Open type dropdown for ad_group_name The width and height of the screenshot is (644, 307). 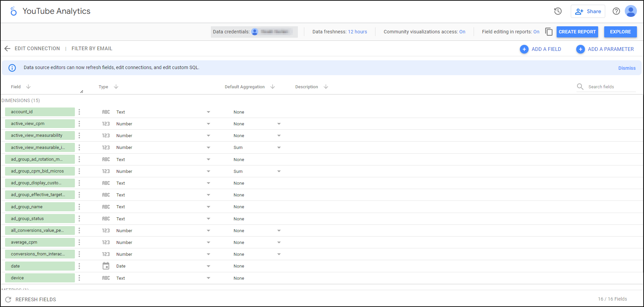click(208, 207)
